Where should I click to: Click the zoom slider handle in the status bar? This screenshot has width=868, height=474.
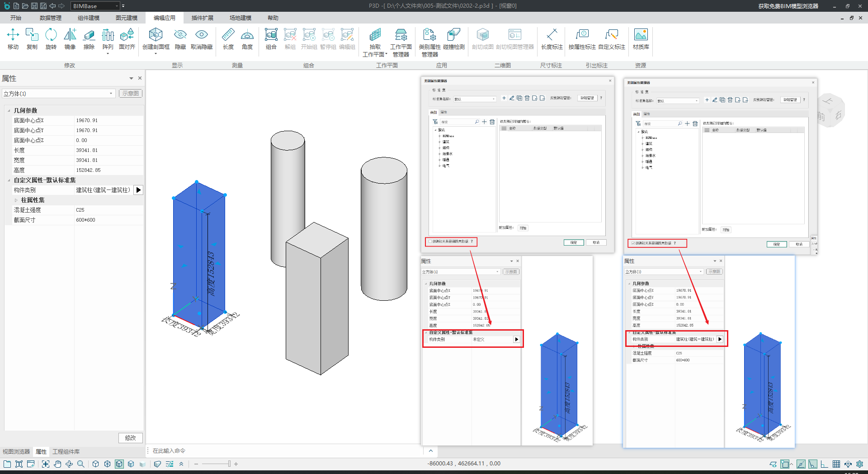coord(229,464)
